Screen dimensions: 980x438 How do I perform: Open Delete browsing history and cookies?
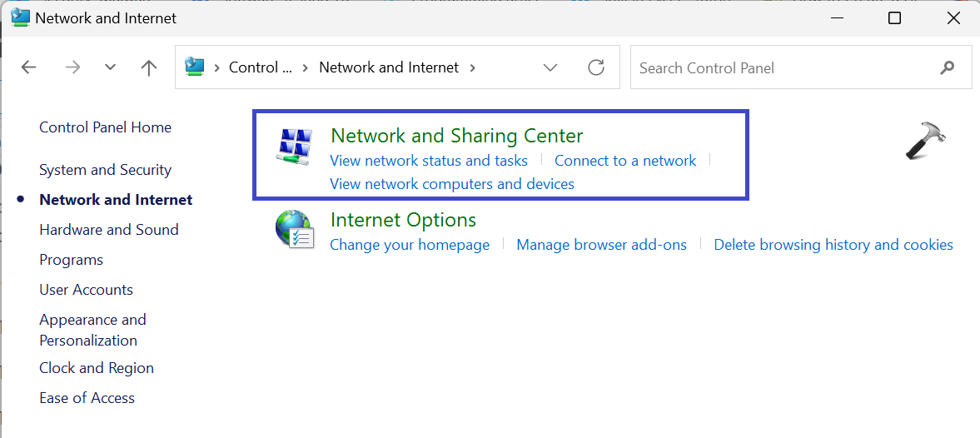click(x=833, y=245)
